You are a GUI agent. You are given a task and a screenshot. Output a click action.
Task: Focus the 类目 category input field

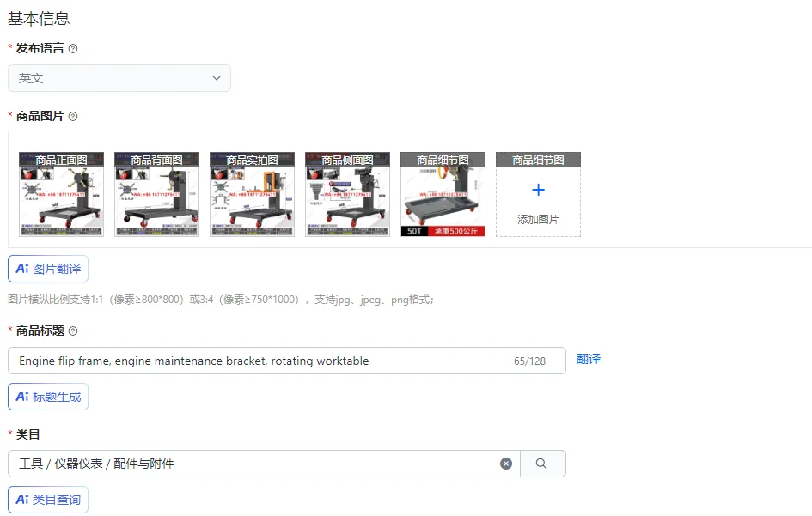click(264, 464)
